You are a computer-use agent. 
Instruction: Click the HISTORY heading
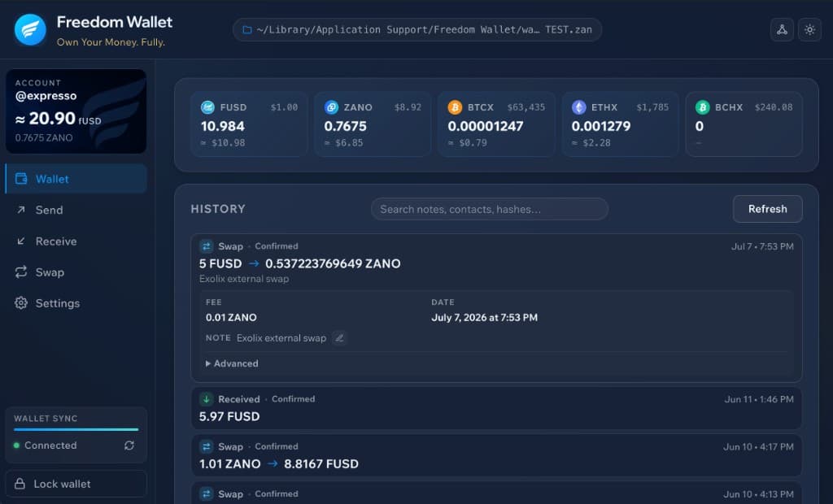click(x=218, y=209)
